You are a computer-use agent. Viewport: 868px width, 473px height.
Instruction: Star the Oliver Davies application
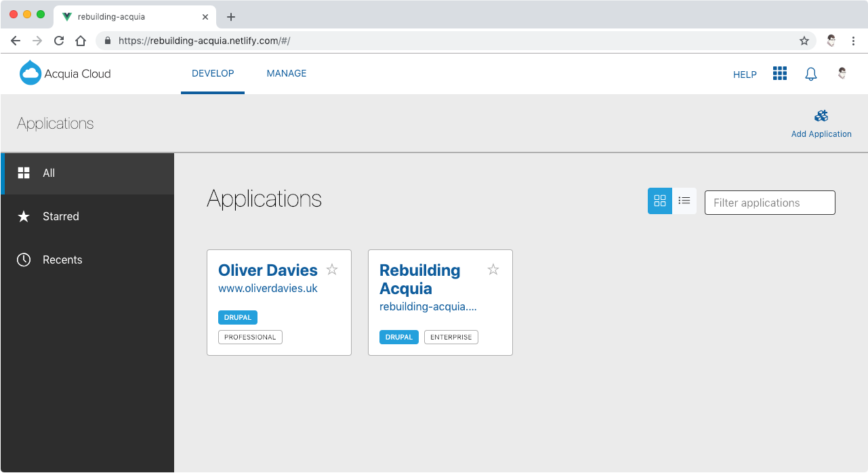click(x=332, y=270)
